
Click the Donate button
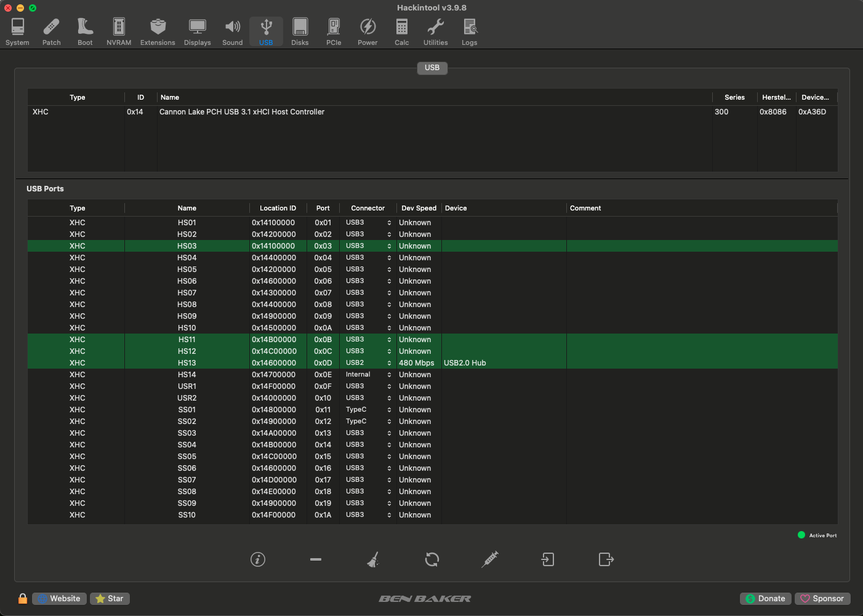tap(766, 599)
